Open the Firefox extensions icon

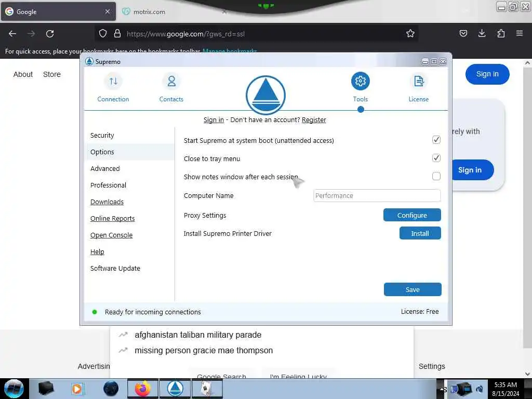click(501, 33)
